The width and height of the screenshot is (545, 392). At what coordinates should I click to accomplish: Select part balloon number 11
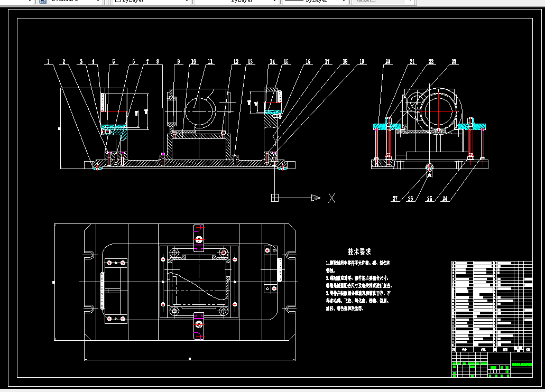coord(210,61)
